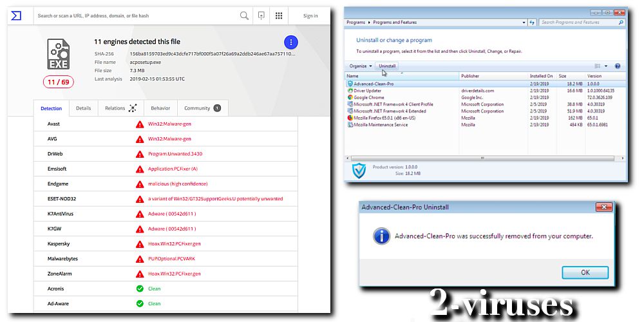Click the search magnifier icon
The height and width of the screenshot is (322, 644).
(244, 15)
